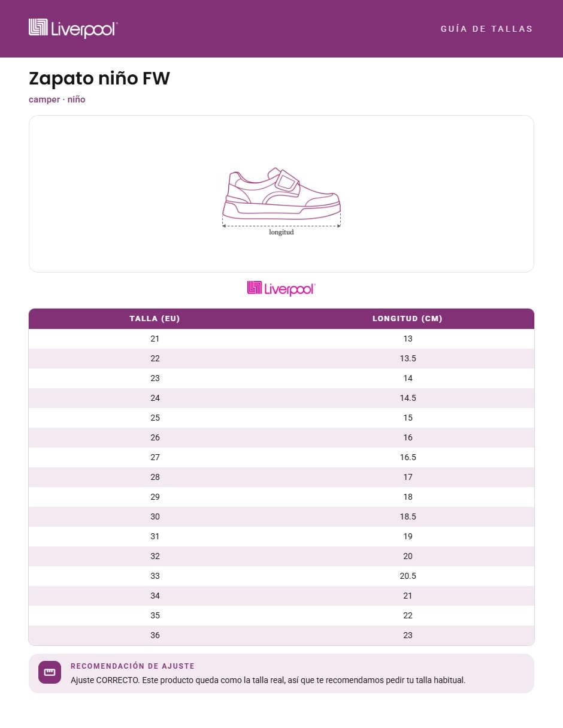The image size is (563, 728).
Task: Click the GUÍA DE TALLAS header link
Action: click(x=486, y=29)
